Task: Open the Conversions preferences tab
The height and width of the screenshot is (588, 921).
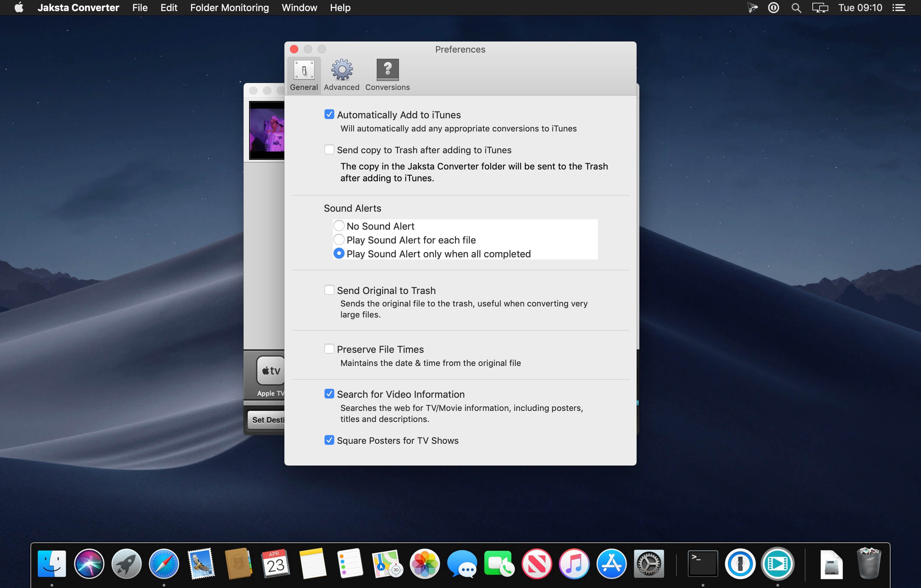Action: point(387,75)
